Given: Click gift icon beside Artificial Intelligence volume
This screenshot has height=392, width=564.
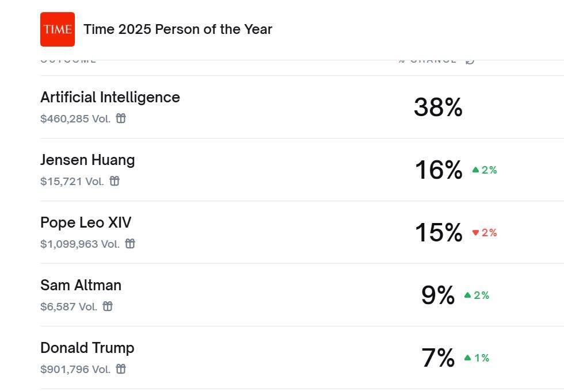Looking at the screenshot, I should [121, 118].
